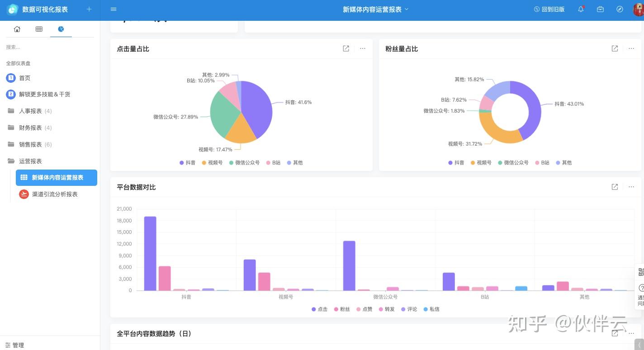Click the plus icon beside 数据可视化报表
The width and height of the screenshot is (644, 350).
coord(89,9)
